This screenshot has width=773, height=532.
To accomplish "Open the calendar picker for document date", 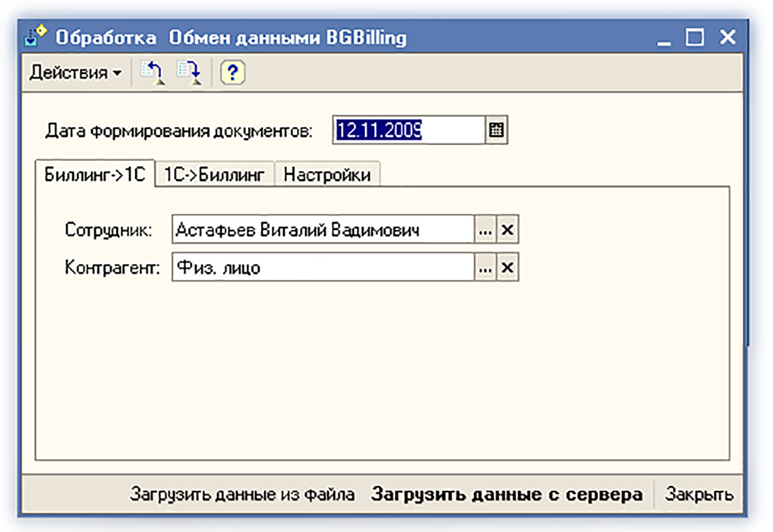I will tap(496, 131).
